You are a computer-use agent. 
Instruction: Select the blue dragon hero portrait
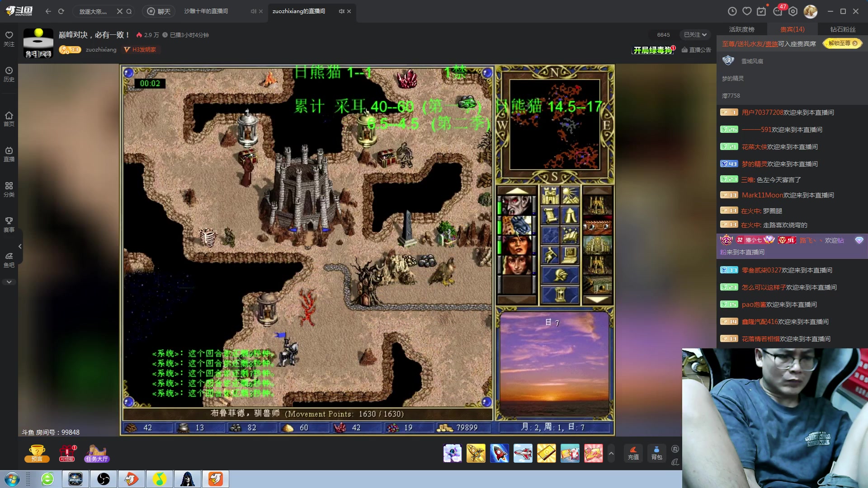pyautogui.click(x=516, y=225)
